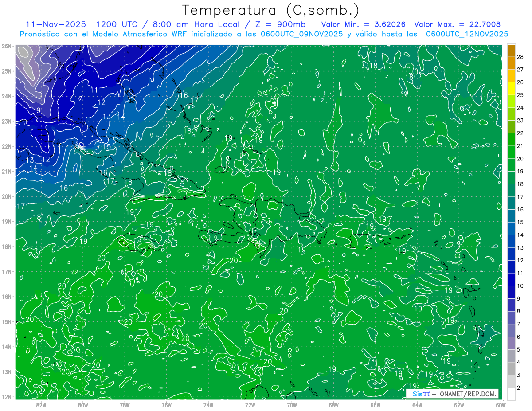Click the '24N' latitude axis label

(6, 96)
